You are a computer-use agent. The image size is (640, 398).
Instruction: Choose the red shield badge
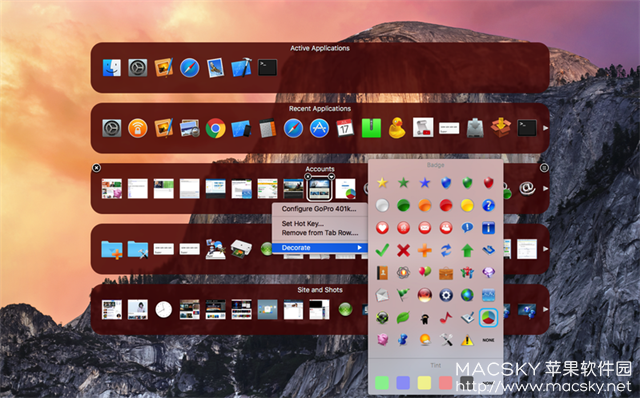[x=488, y=182]
